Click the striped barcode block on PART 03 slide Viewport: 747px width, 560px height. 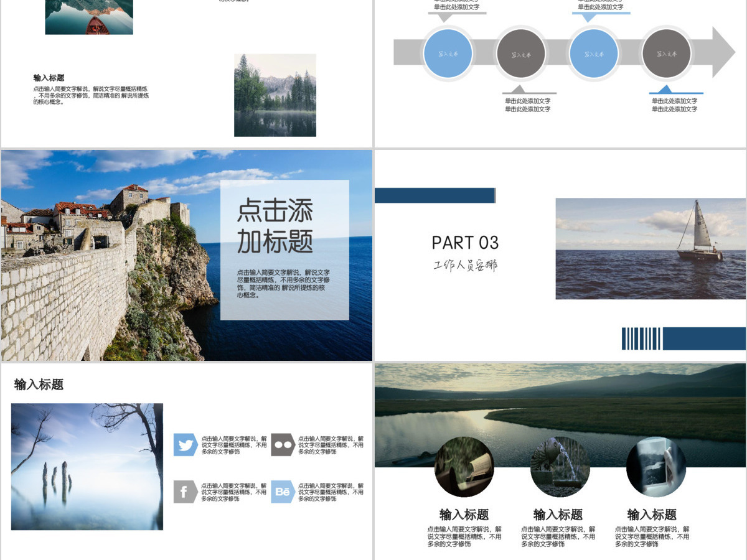641,338
